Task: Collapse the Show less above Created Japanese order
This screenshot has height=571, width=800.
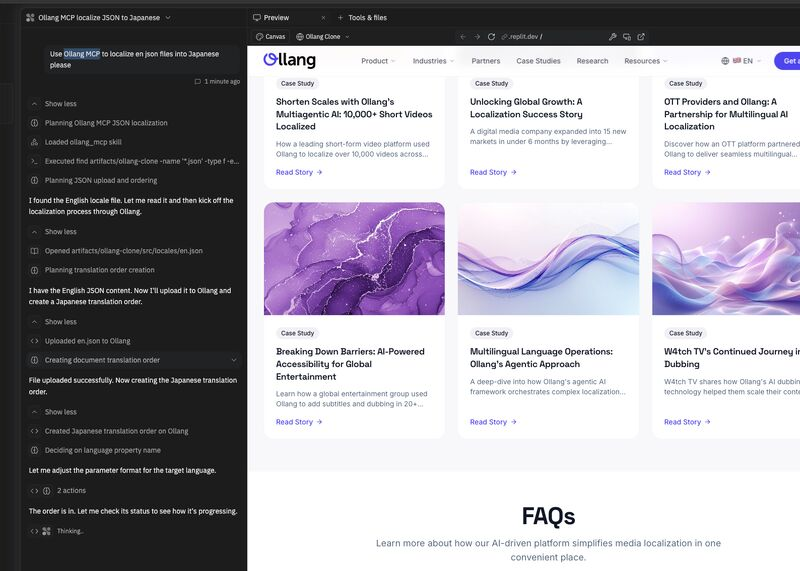Action: [x=53, y=412]
